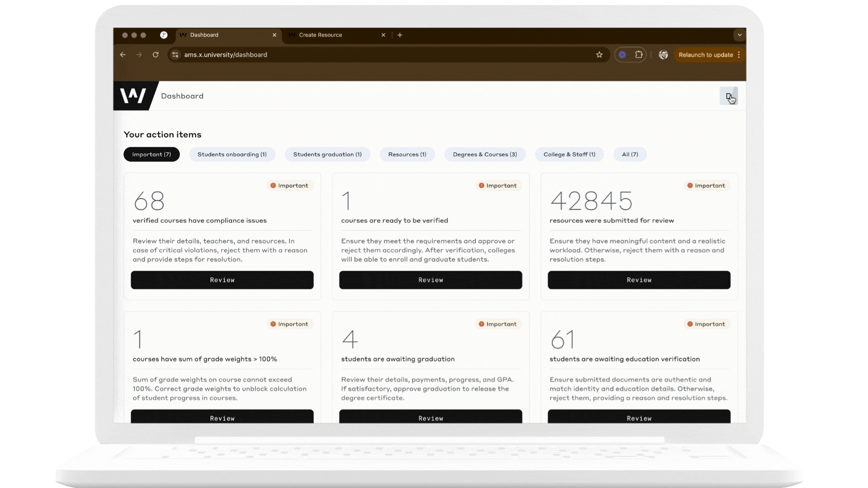The width and height of the screenshot is (868, 488).
Task: Review the 68 compliance issue courses
Action: (222, 280)
